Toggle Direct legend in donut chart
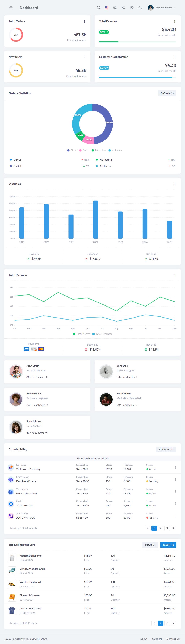The height and width of the screenshot is (644, 185). (72, 150)
